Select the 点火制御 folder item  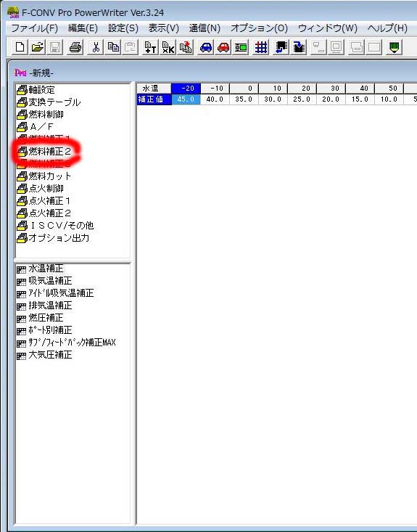point(40,189)
